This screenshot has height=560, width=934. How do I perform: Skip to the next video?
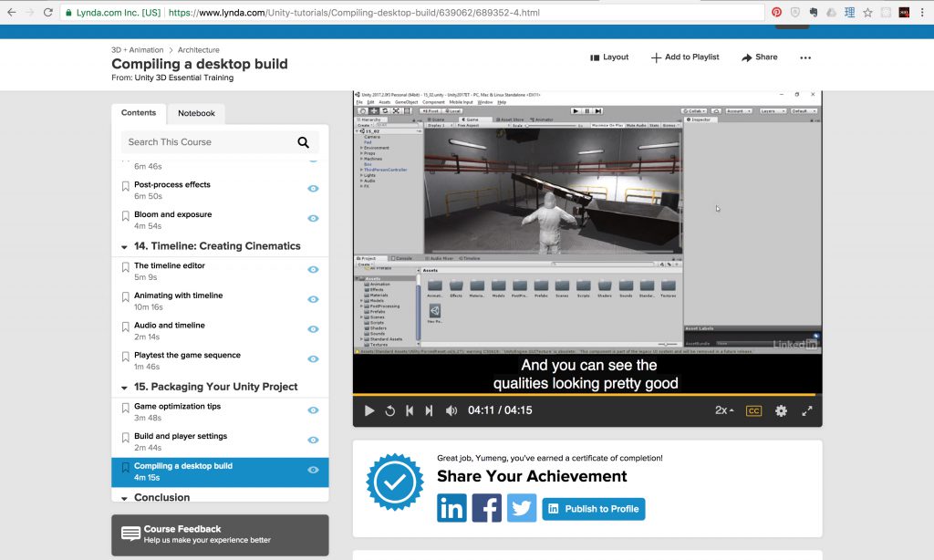(x=429, y=410)
